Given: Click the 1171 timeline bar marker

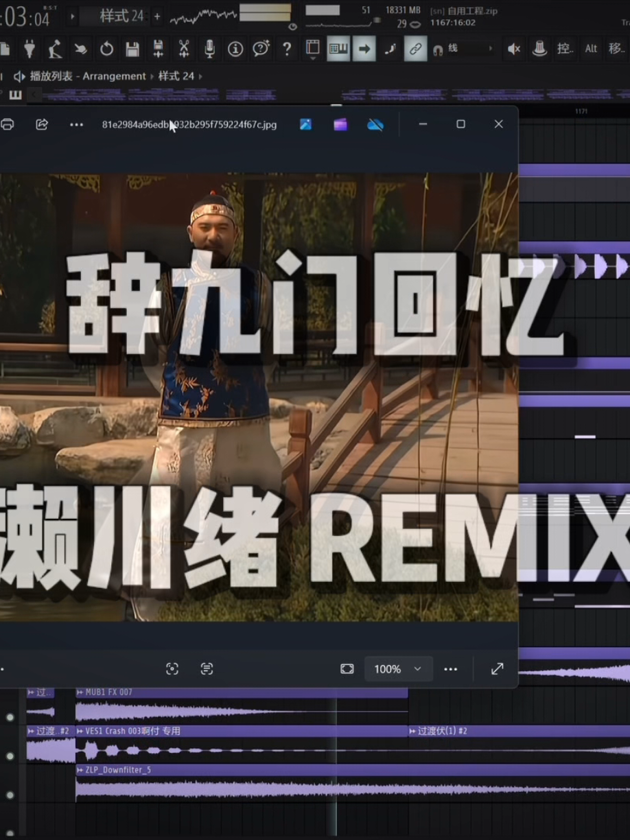Looking at the screenshot, I should (x=581, y=111).
